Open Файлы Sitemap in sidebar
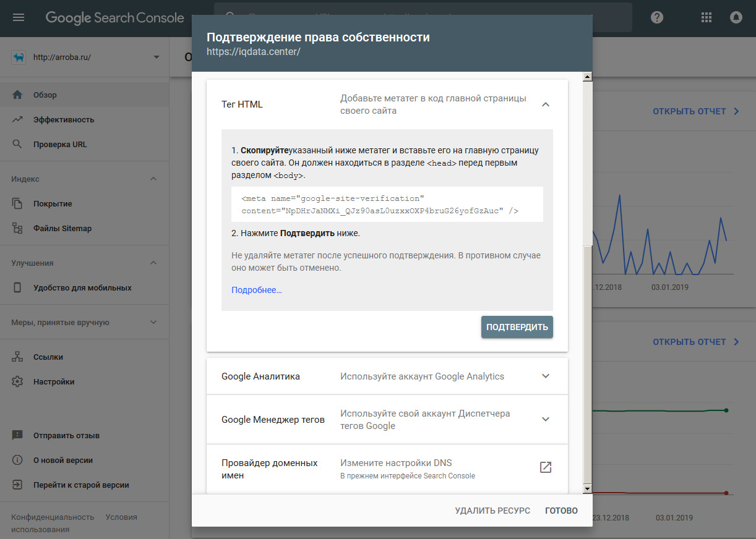756x539 pixels. click(x=84, y=228)
